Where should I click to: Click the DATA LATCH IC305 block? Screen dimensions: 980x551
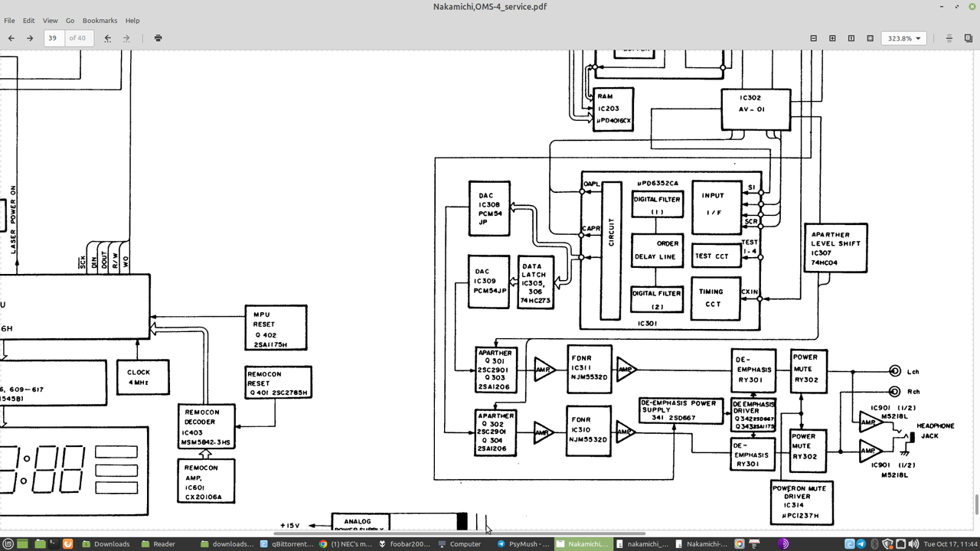[x=536, y=282]
